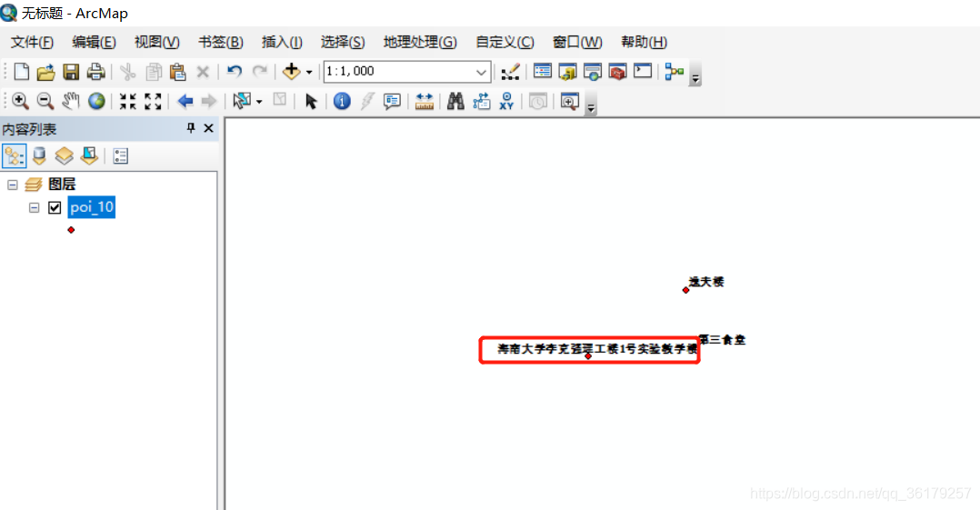Open the 选择(S) menu
This screenshot has width=980, height=510.
pyautogui.click(x=343, y=42)
